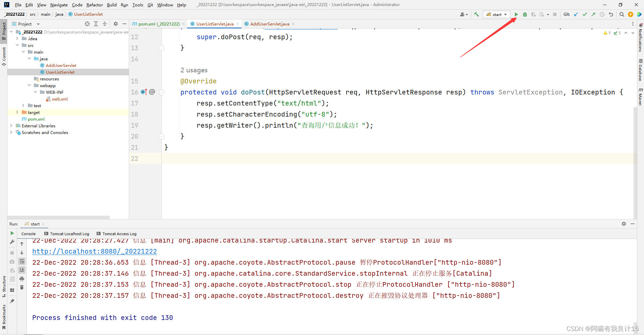The width and height of the screenshot is (644, 335).
Task: Toggle the fold marker on line 16
Action: pos(161,92)
